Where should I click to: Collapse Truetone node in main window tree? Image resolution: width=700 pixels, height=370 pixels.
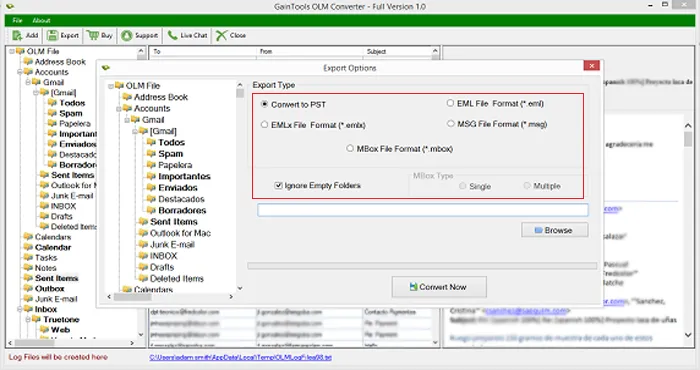[x=28, y=319]
